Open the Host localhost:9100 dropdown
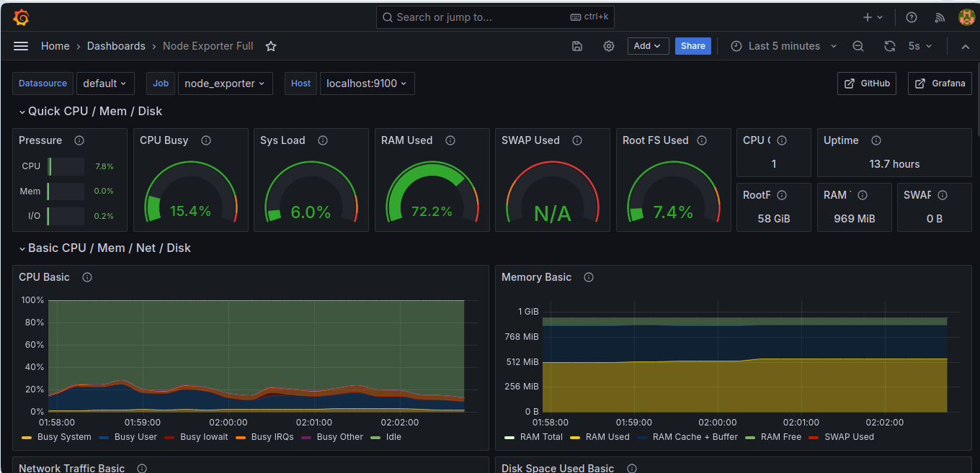The width and height of the screenshot is (980, 473). [x=367, y=84]
